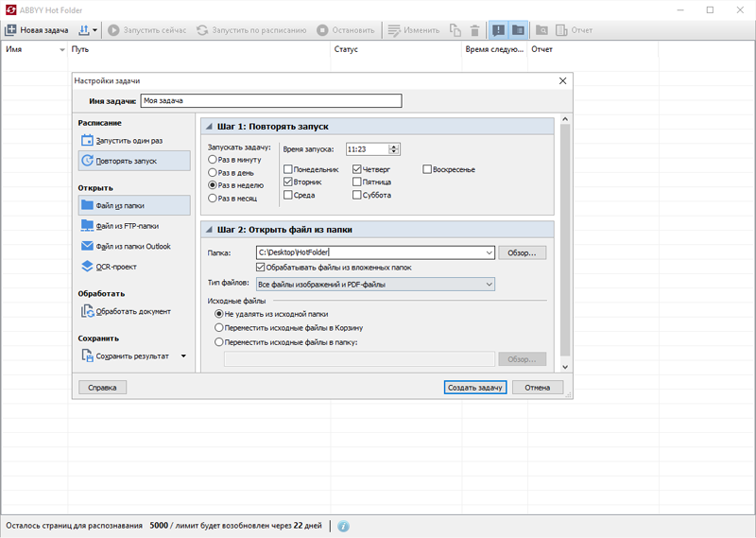The width and height of the screenshot is (756, 538).
Task: Click the Обзор button next to Папка
Action: [x=522, y=252]
